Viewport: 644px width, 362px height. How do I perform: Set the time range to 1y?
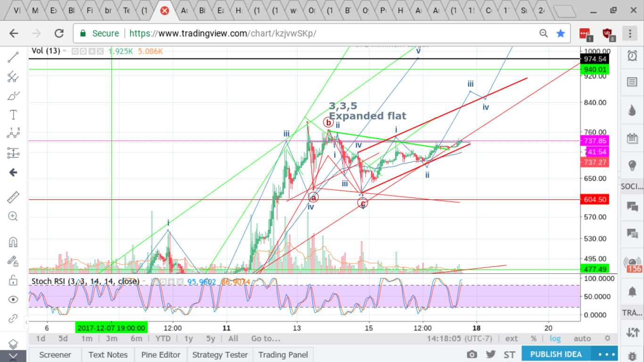188,338
